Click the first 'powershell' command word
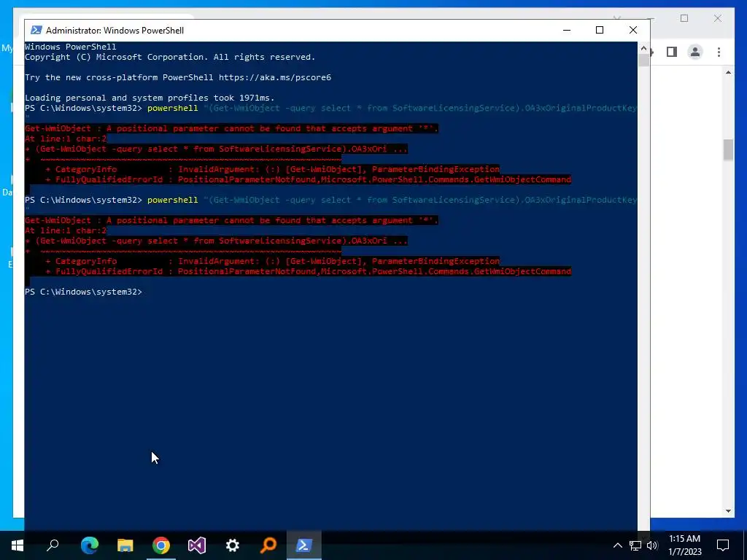The width and height of the screenshot is (747, 560). [172, 108]
